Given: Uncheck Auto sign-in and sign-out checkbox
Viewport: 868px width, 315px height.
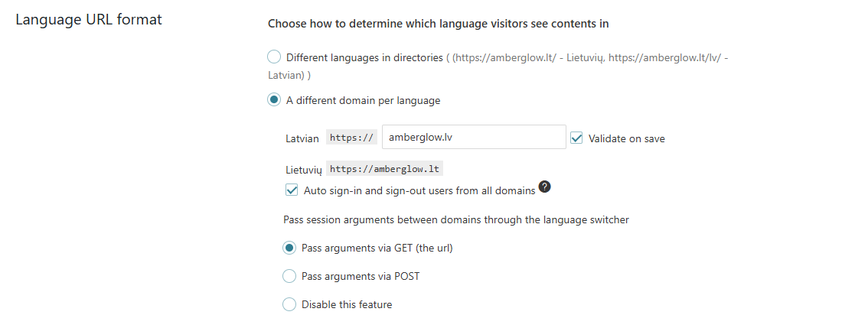Looking at the screenshot, I should pyautogui.click(x=292, y=190).
